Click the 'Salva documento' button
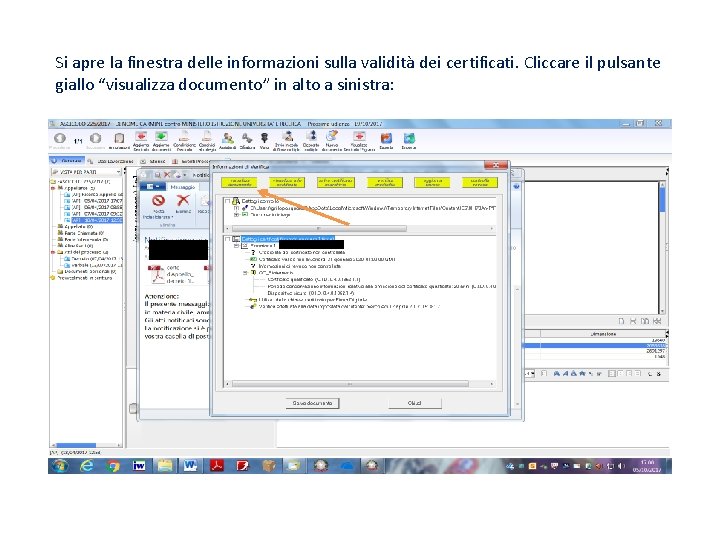Viewport: 720px width, 540px height. point(312,403)
